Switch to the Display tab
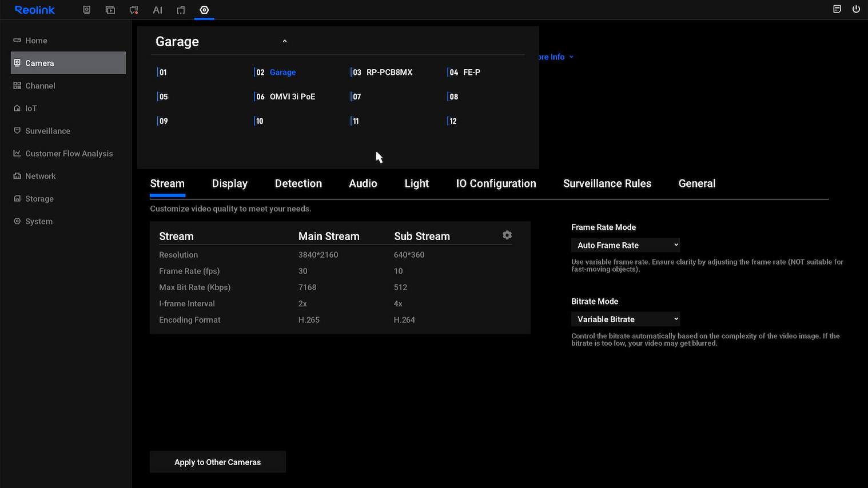868x488 pixels. pyautogui.click(x=230, y=183)
